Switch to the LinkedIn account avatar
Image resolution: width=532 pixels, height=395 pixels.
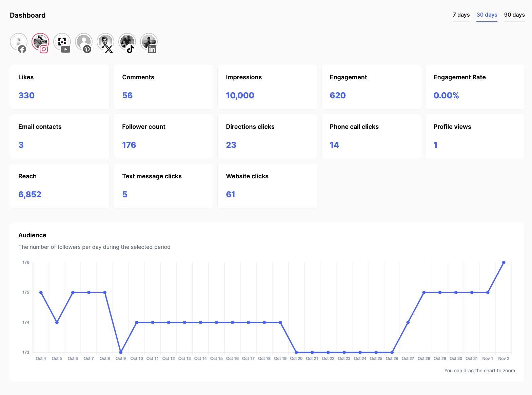coord(149,42)
